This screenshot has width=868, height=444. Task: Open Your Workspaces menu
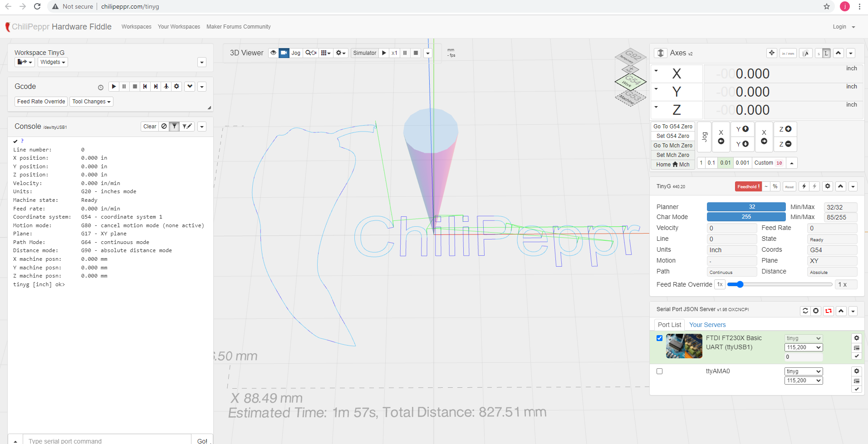(179, 27)
